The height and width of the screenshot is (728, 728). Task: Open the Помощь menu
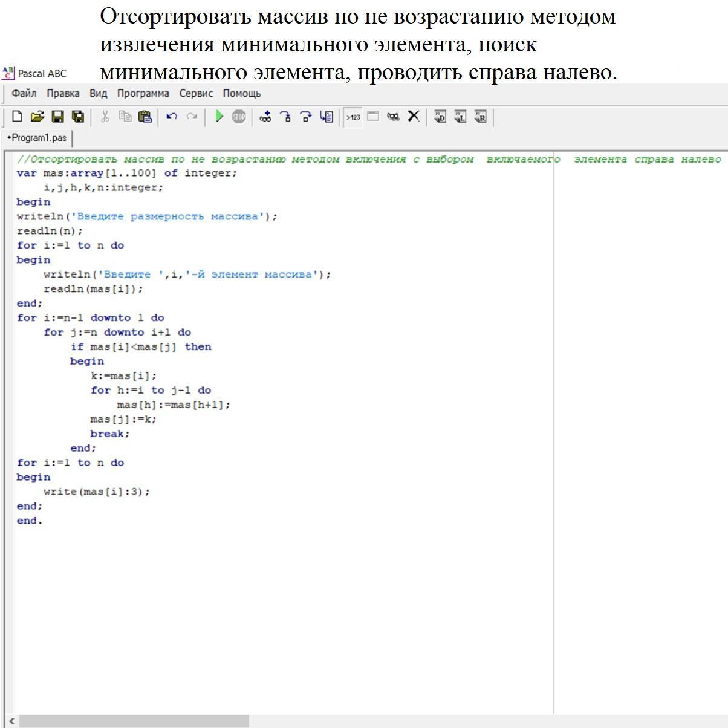pyautogui.click(x=242, y=94)
